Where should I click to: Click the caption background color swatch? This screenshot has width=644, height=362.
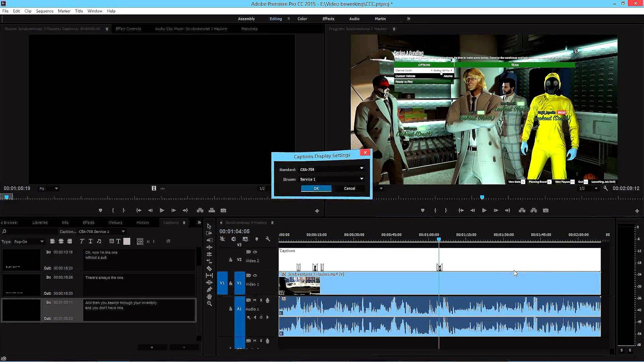pyautogui.click(x=127, y=241)
